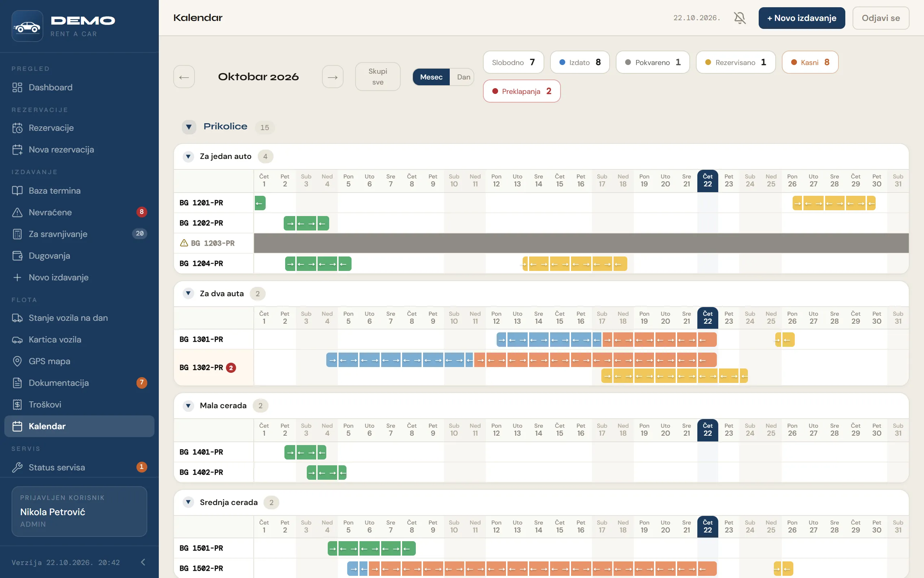Go to Nova rezervacija in the sidebar
Image resolution: width=924 pixels, height=578 pixels.
click(79, 150)
